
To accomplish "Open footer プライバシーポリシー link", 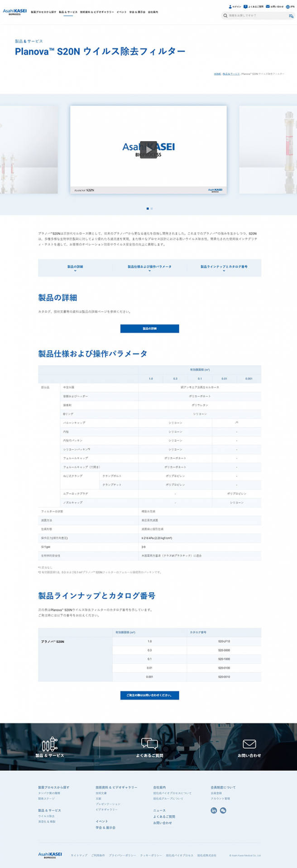I will coord(122,855).
